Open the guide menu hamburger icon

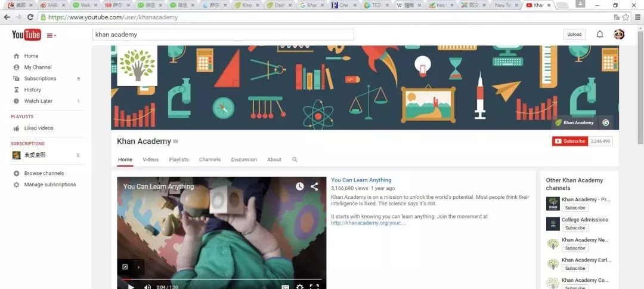click(51, 35)
